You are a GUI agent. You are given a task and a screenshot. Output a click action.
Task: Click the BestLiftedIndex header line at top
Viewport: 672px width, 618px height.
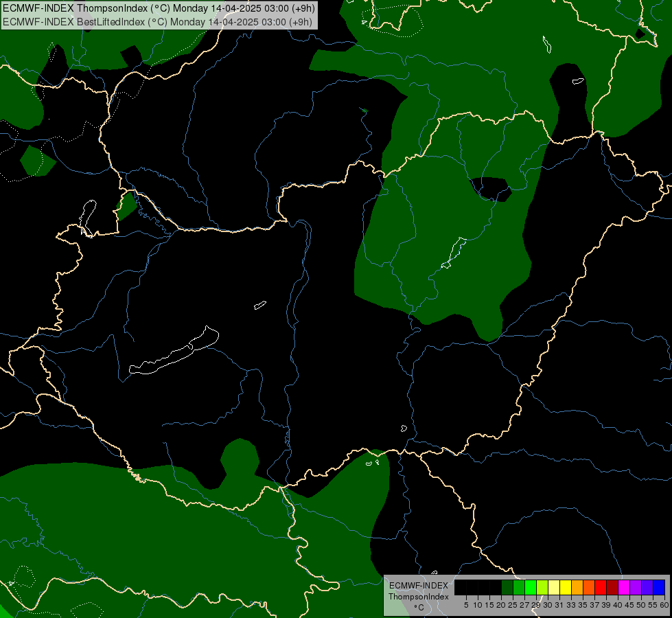point(157,22)
